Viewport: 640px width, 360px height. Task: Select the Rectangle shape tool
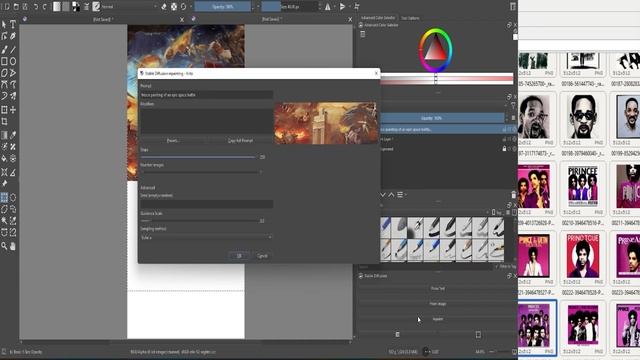click(4, 61)
